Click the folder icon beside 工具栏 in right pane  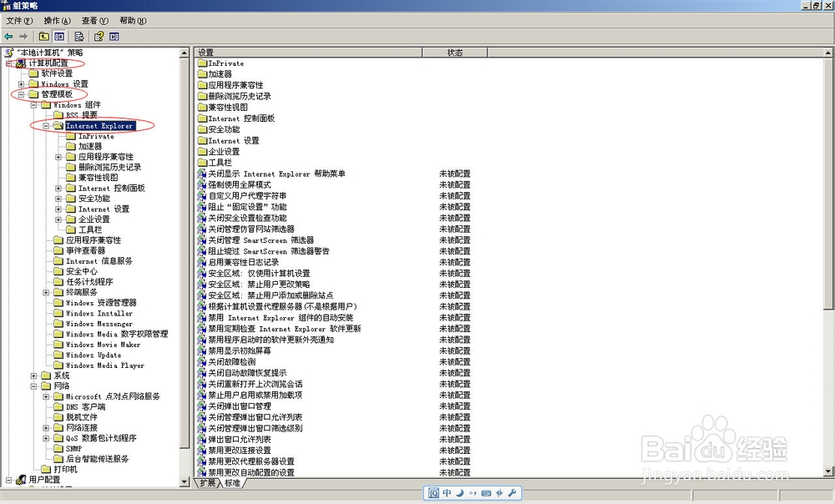pos(202,163)
